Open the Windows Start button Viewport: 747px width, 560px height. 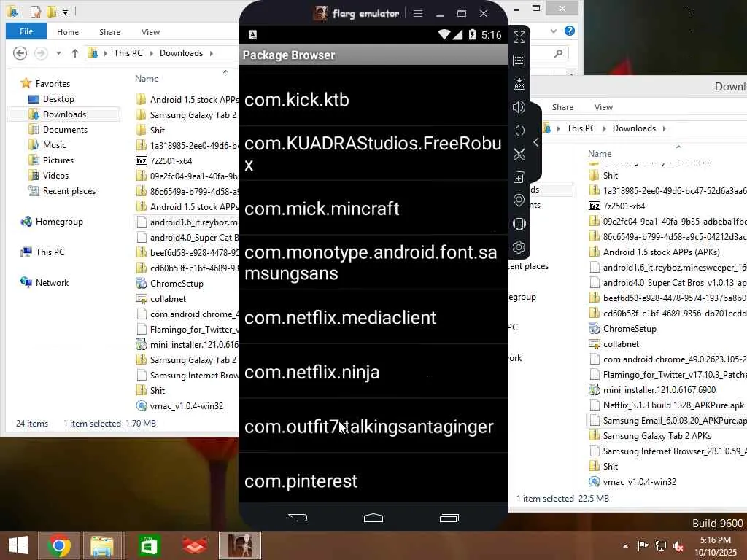coord(18,545)
